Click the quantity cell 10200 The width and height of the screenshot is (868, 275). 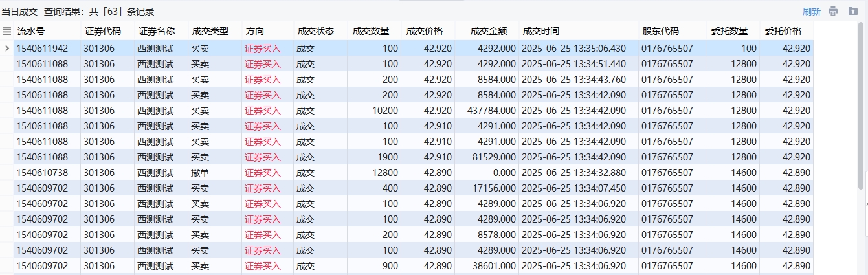(385, 111)
